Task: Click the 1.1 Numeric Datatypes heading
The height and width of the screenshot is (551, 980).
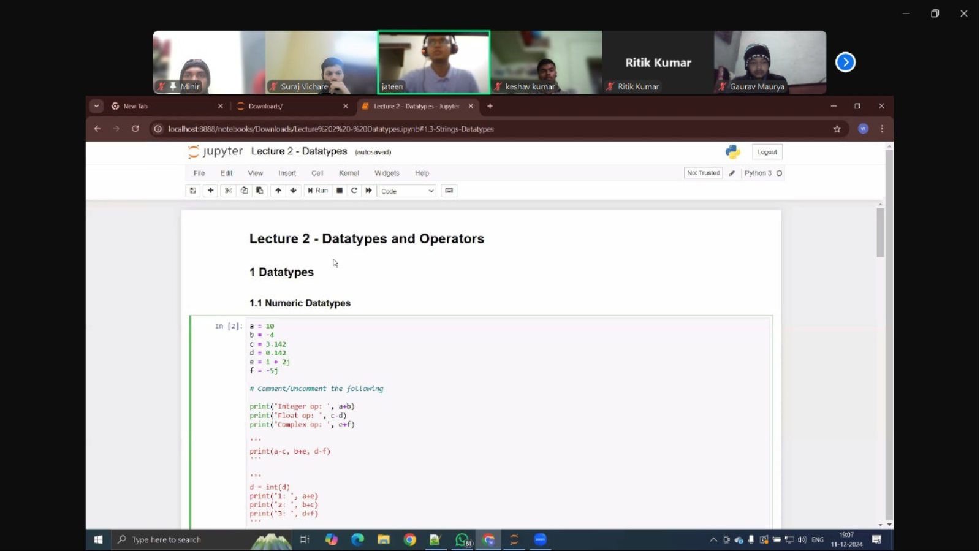Action: [300, 303]
